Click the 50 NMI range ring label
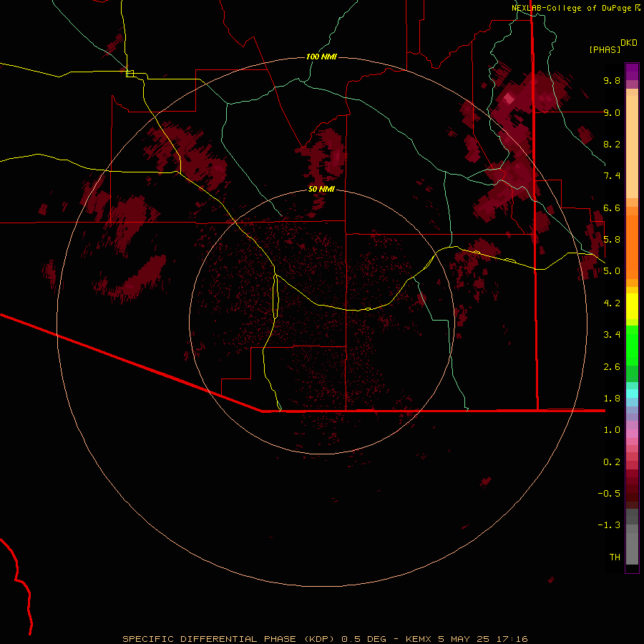 click(x=321, y=189)
